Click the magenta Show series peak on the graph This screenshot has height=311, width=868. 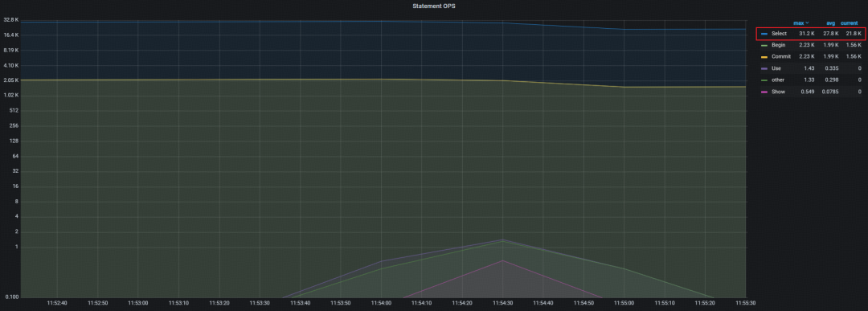click(x=502, y=260)
